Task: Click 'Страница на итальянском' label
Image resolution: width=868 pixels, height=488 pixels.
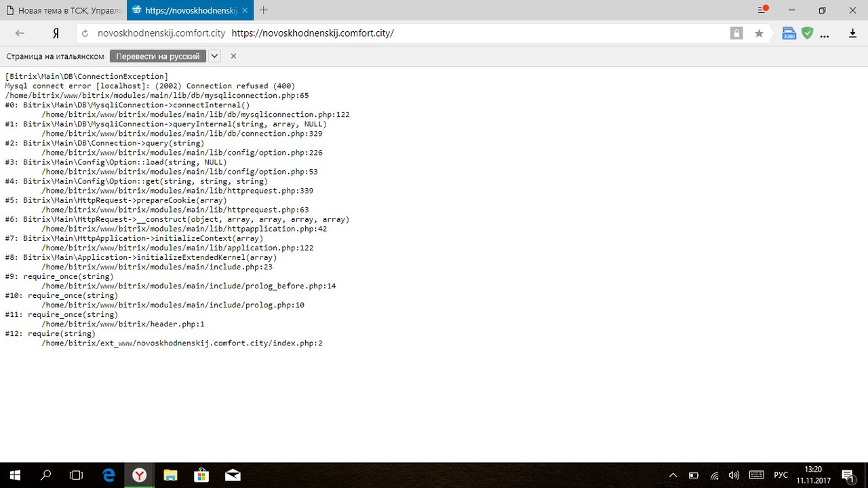Action: pyautogui.click(x=56, y=56)
